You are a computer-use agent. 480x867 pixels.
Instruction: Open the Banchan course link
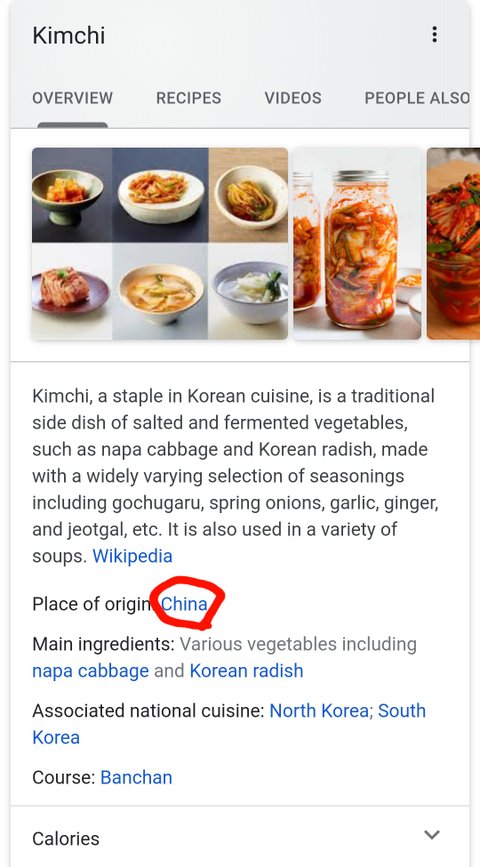click(136, 777)
